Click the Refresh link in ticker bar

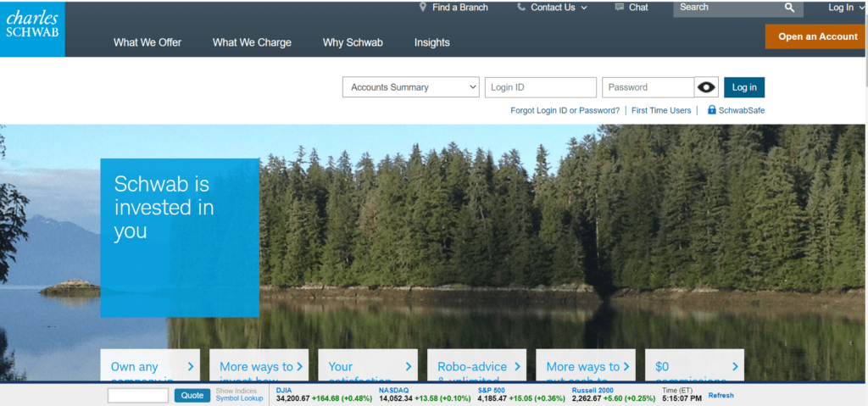pyautogui.click(x=721, y=396)
